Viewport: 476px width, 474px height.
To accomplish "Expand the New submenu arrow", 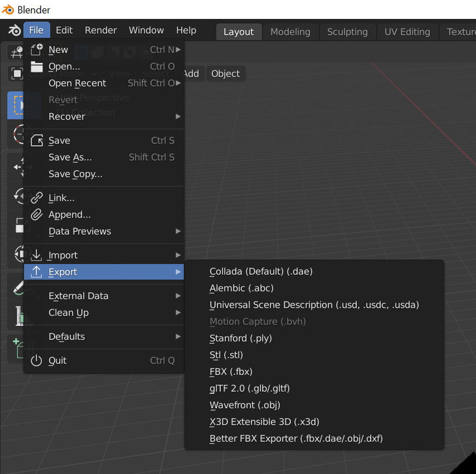I will pos(178,49).
